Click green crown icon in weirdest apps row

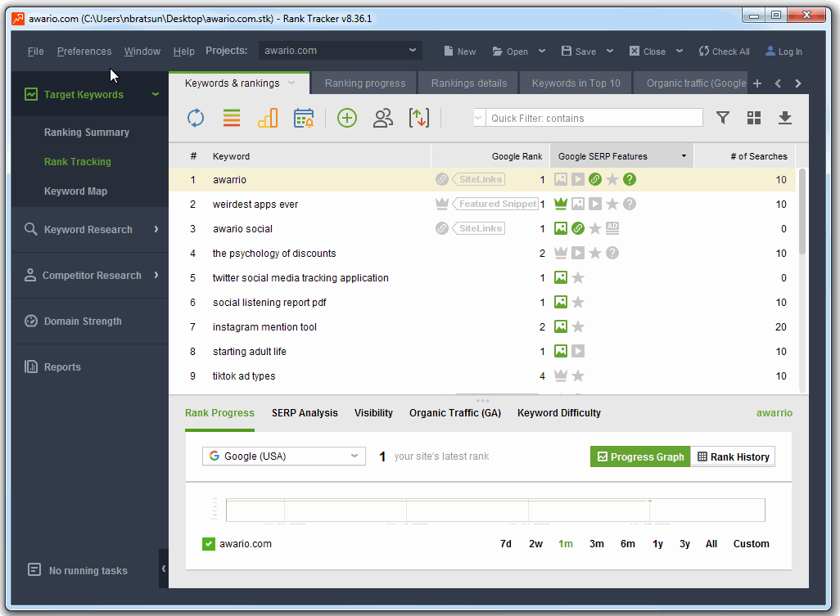point(561,204)
